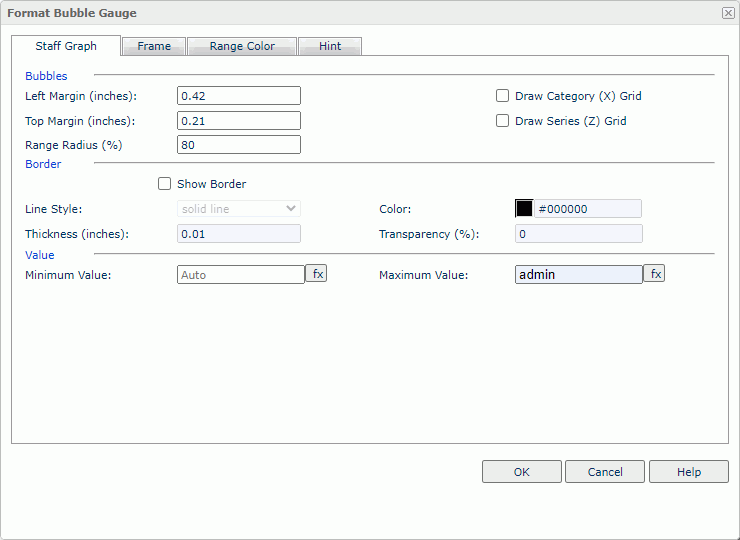Edit the #000000 color hex field
The height and width of the screenshot is (540, 740).
point(588,209)
